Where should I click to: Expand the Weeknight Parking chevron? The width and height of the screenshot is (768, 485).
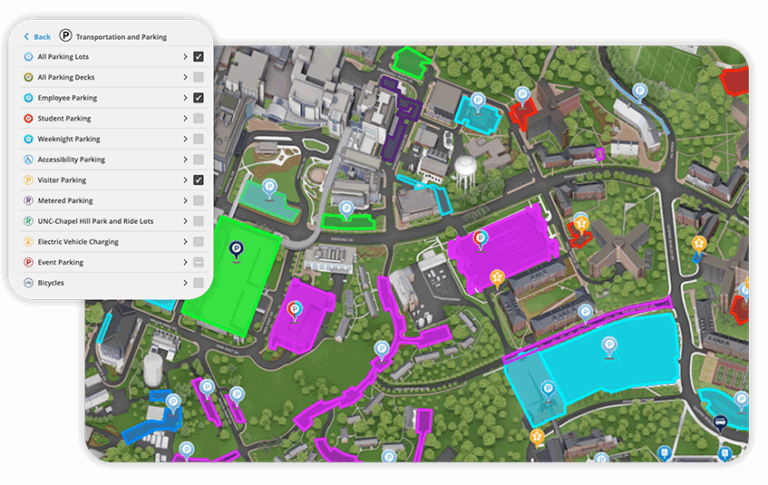pos(185,139)
